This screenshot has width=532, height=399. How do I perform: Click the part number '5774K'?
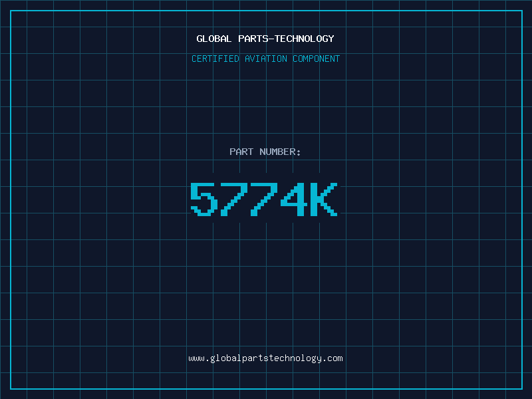pos(264,199)
